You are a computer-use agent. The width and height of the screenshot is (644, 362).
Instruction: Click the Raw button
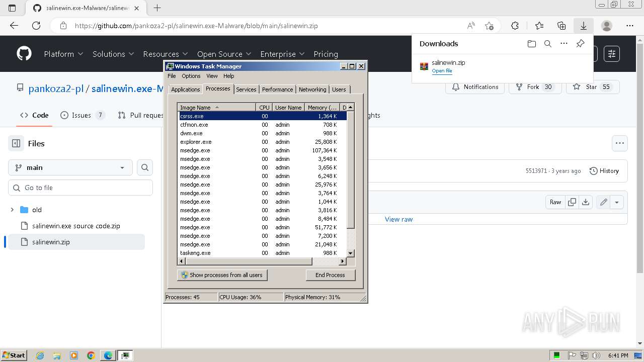click(555, 202)
